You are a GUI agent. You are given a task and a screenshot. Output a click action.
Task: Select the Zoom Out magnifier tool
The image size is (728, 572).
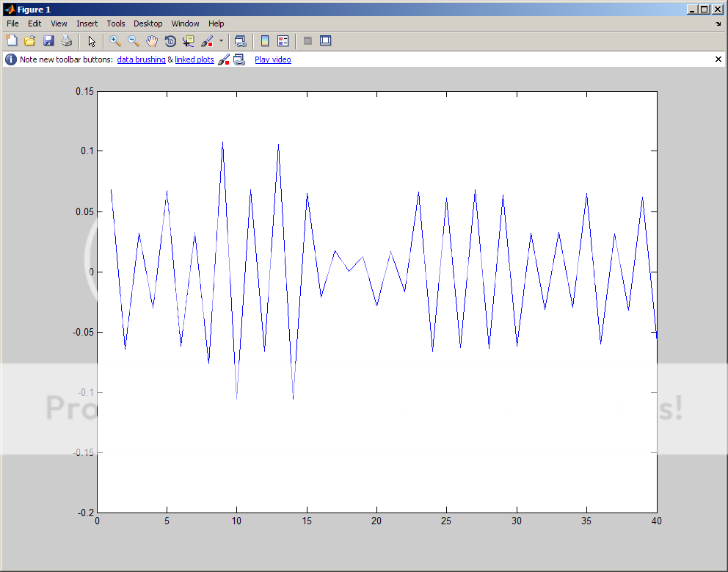tap(134, 41)
